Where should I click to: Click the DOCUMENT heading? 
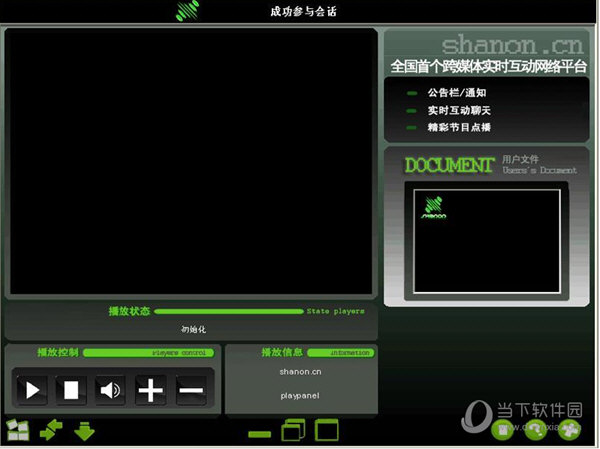point(449,165)
